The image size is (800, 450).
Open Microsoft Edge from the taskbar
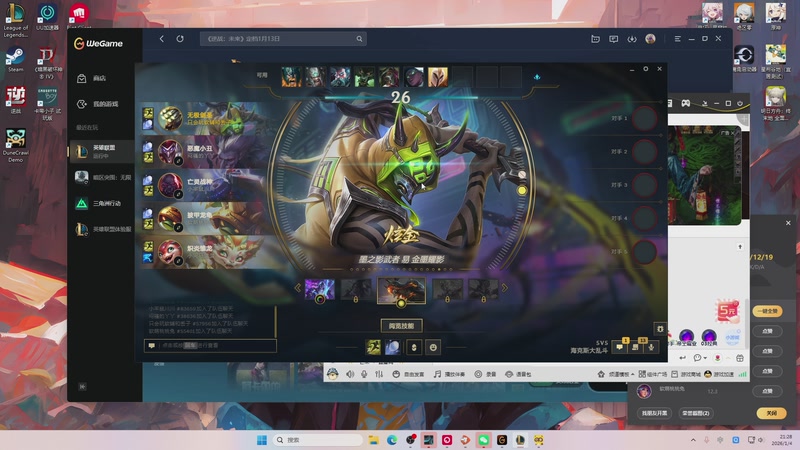tap(392, 440)
